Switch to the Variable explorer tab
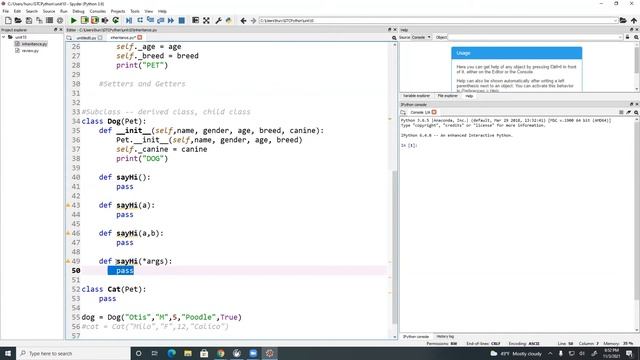 click(x=416, y=96)
